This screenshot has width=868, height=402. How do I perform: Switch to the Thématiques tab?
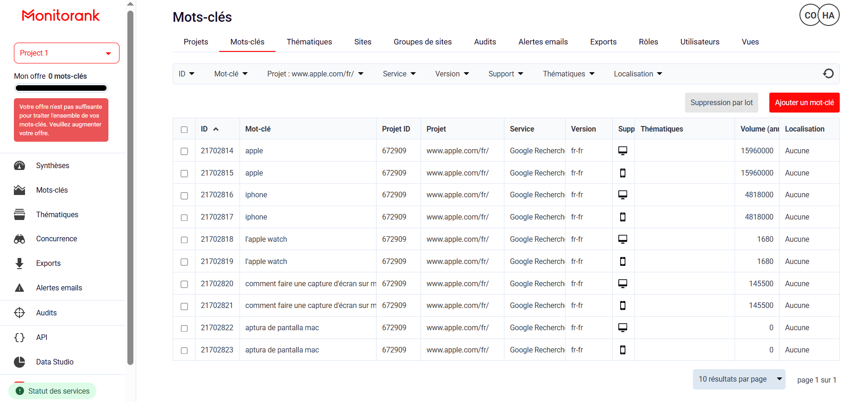point(309,42)
